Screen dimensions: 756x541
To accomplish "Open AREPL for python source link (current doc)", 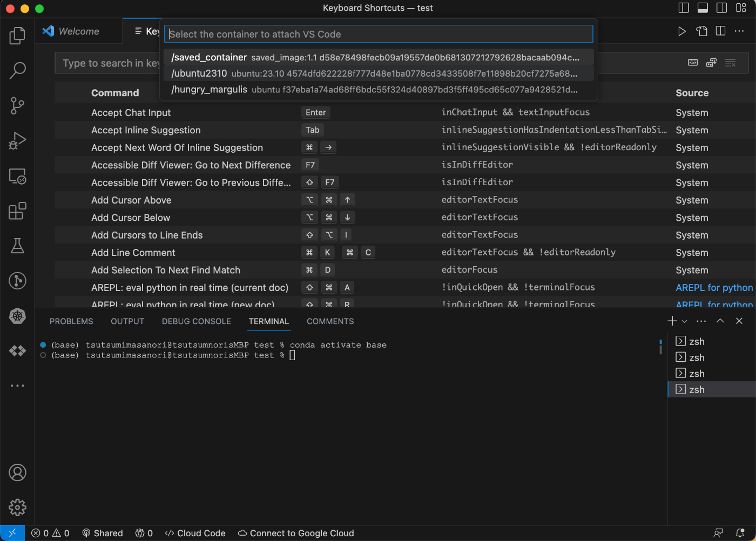I will pos(714,288).
